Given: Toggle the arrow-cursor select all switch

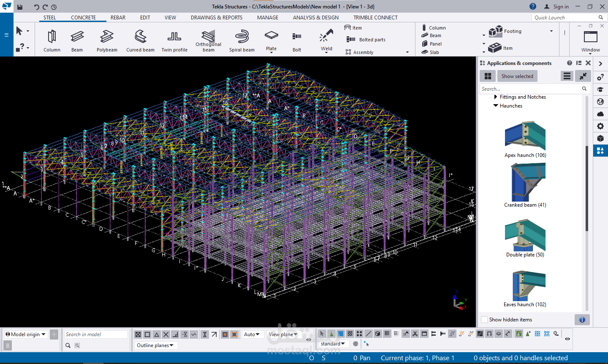Looking at the screenshot, I should (322, 334).
